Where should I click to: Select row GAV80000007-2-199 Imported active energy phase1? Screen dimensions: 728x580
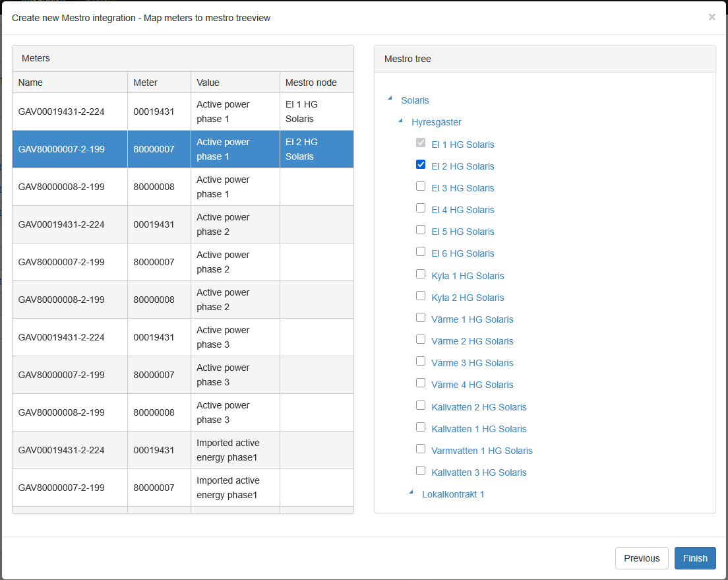coord(183,488)
